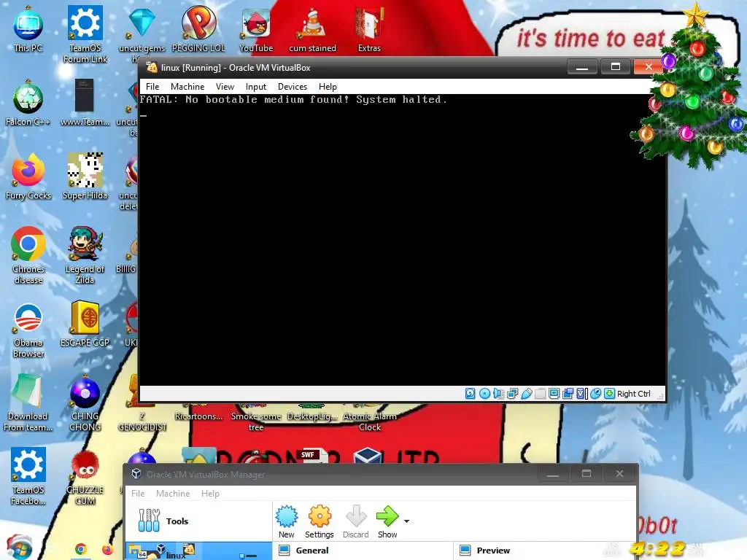Click Chrome icon in the taskbar
The height and width of the screenshot is (560, 747).
pos(81,549)
